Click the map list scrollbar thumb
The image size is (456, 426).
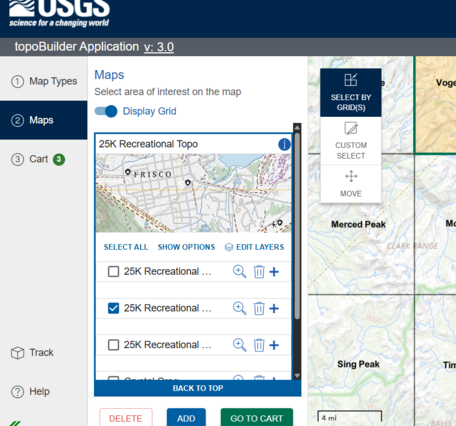tap(297, 226)
